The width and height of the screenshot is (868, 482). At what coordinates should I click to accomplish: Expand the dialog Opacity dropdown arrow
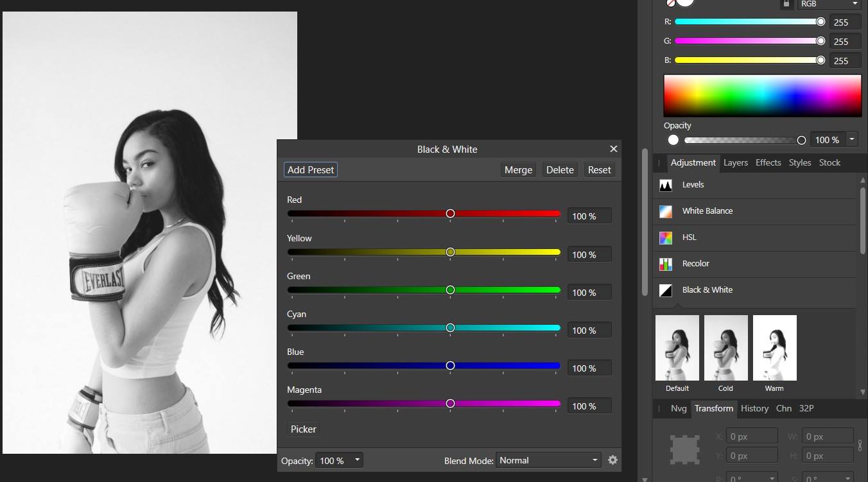[357, 460]
